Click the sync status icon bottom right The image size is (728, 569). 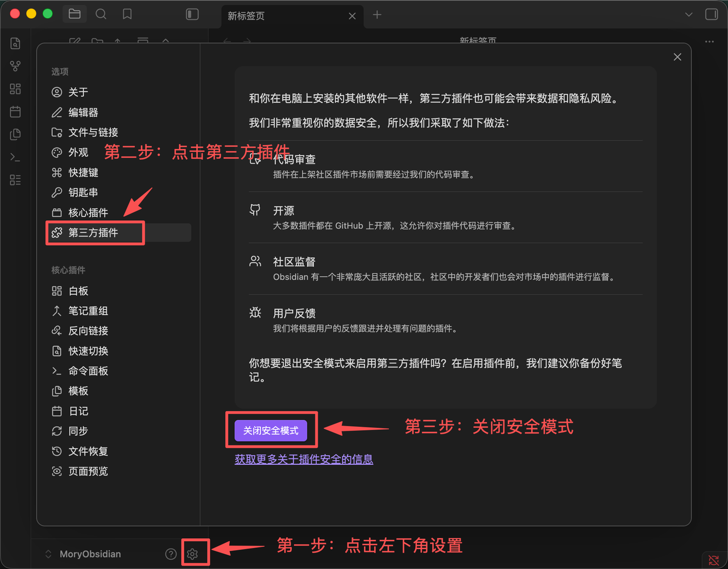coord(713,560)
